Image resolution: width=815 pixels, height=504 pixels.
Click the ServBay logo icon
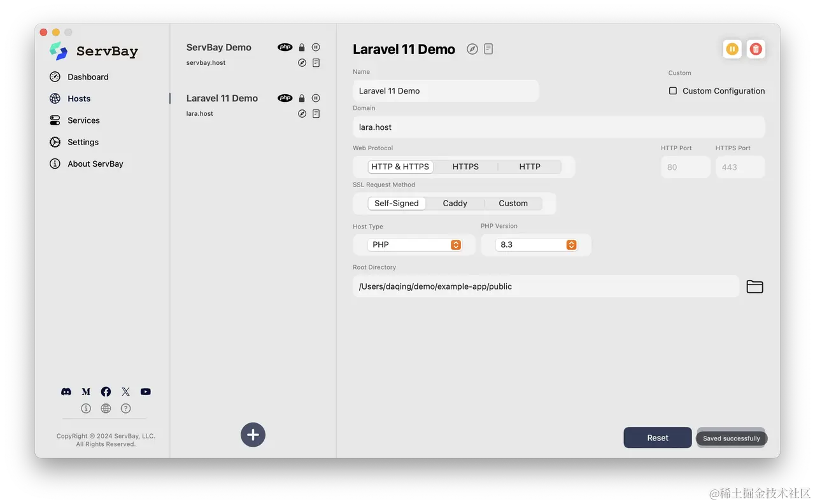pos(59,51)
